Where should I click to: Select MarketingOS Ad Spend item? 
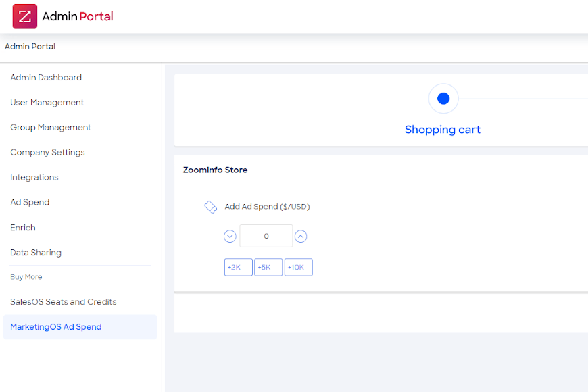56,327
